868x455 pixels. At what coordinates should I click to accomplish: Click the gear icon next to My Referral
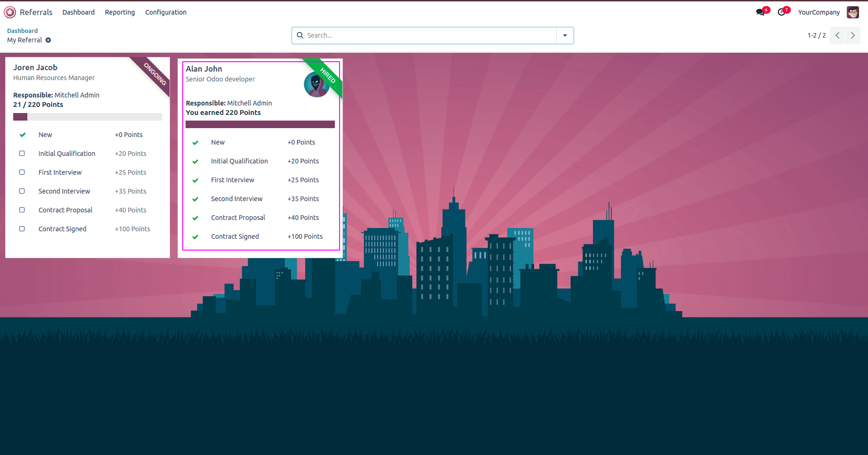pyautogui.click(x=48, y=40)
